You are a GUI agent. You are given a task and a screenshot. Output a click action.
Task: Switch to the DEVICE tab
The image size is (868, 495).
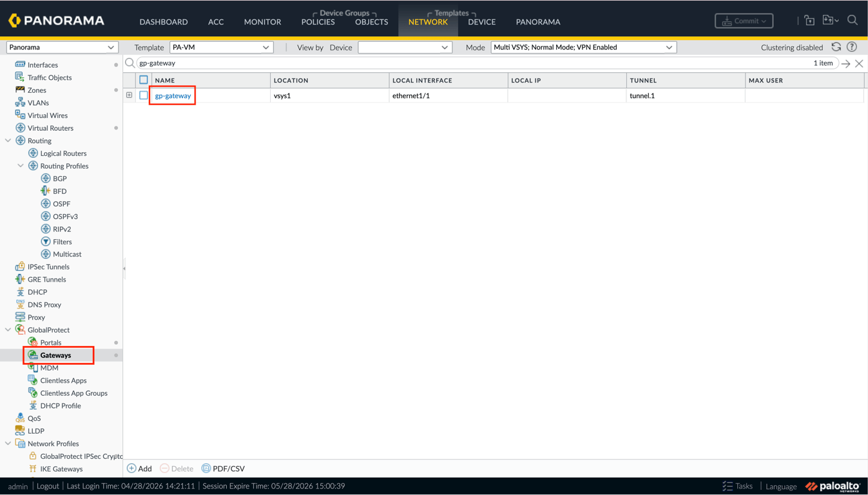482,22
